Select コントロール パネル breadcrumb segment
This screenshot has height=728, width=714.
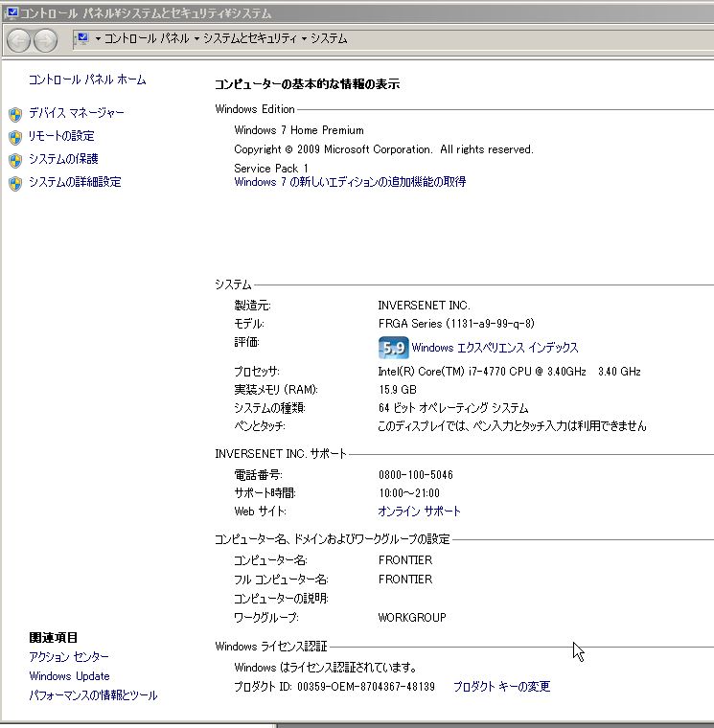click(147, 38)
